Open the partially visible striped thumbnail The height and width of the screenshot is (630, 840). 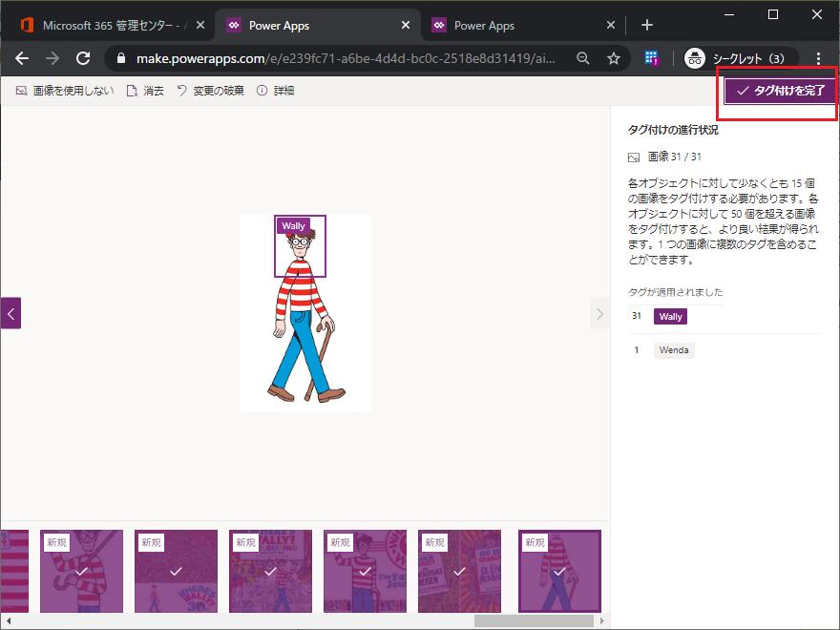pyautogui.click(x=14, y=571)
